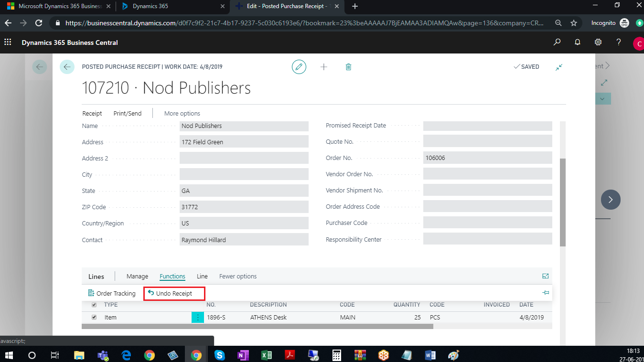This screenshot has height=362, width=644.
Task: Open the user account avatar
Action: pyautogui.click(x=638, y=44)
